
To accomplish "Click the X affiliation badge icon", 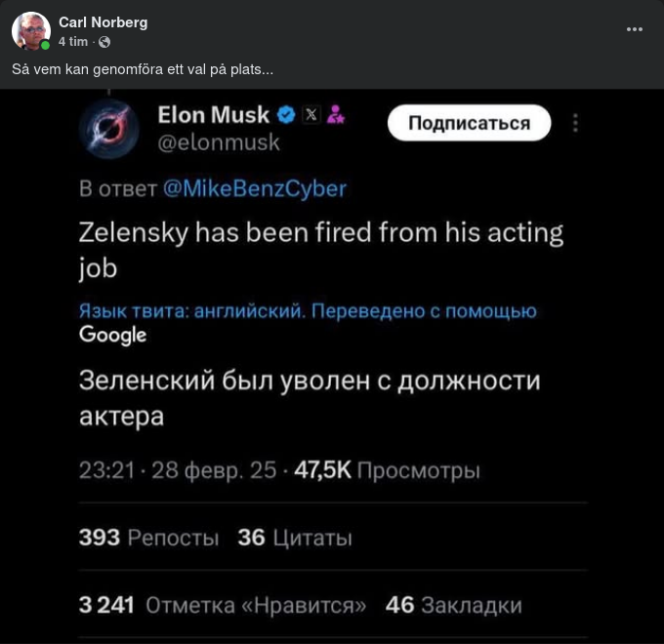I will tap(311, 115).
